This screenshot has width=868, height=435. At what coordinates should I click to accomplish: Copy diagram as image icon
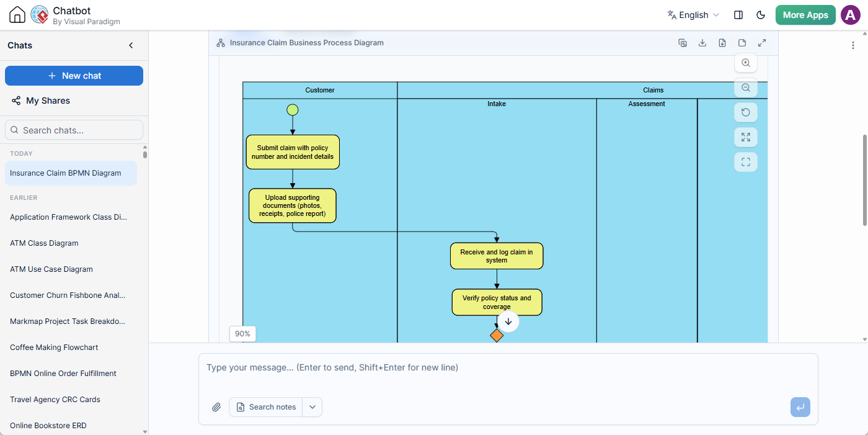[x=683, y=43]
